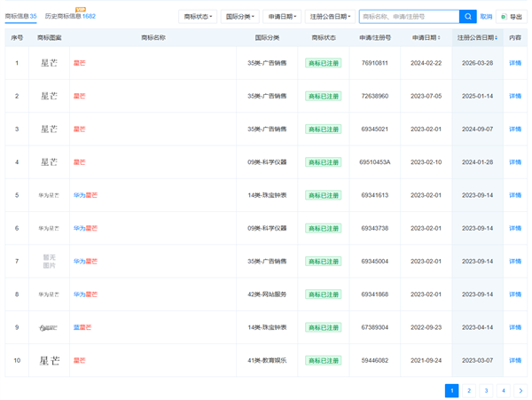The height and width of the screenshot is (400, 532).
Task: Click 商标已注册 status badge for 67389304
Action: [324, 327]
